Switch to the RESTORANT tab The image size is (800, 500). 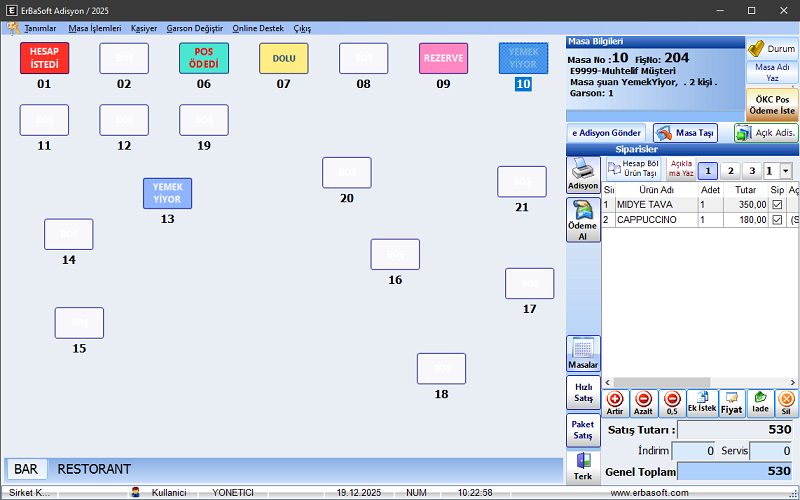tap(94, 469)
